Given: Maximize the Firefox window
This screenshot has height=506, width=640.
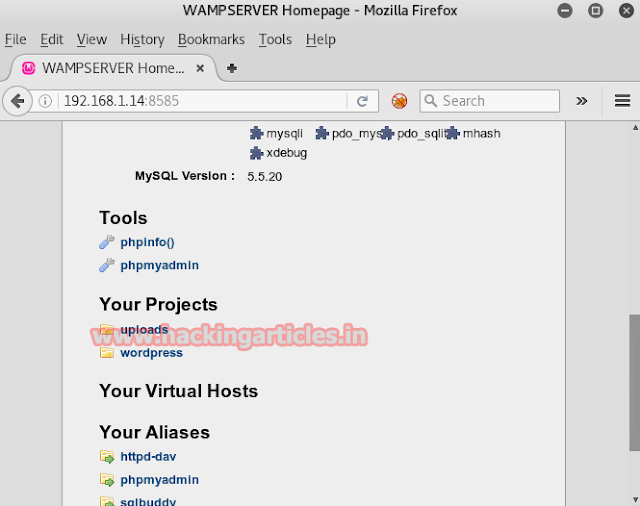Looking at the screenshot, I should pyautogui.click(x=596, y=10).
